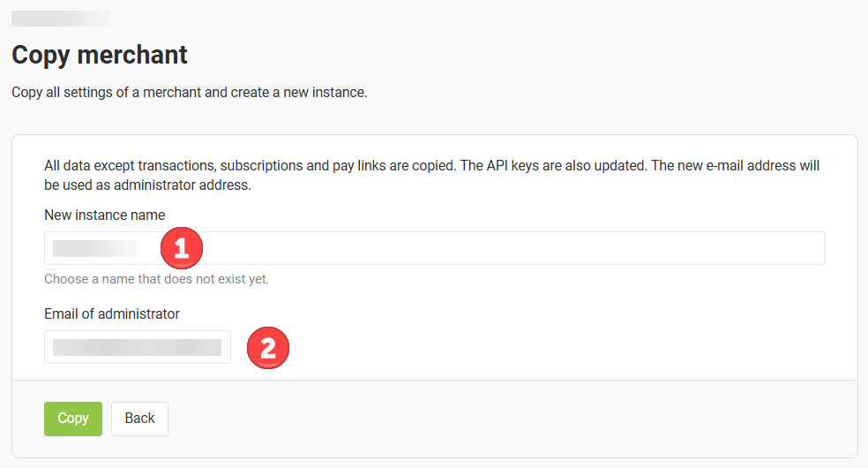Viewport: 868px width, 468px height.
Task: Click the "All data except transactions" info paragraph
Action: click(431, 175)
